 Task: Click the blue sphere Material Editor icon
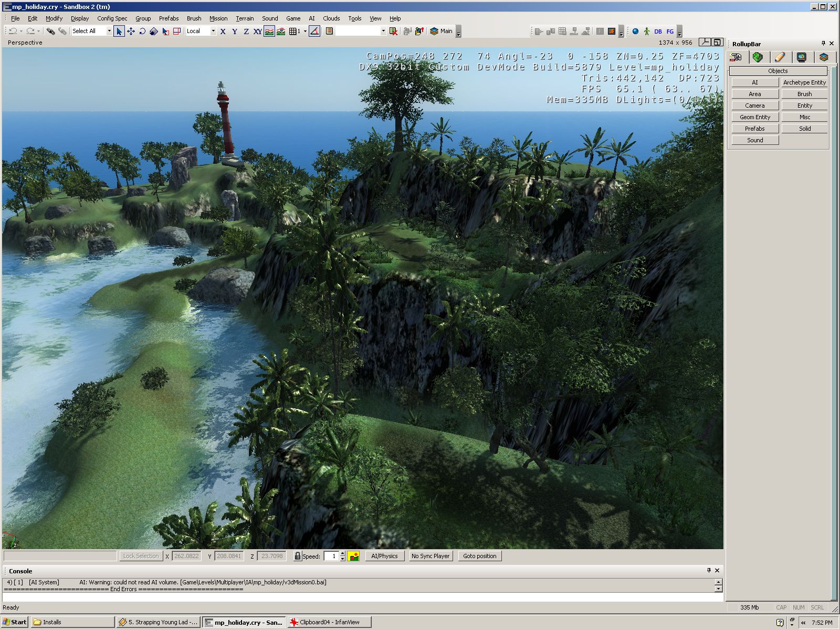635,31
